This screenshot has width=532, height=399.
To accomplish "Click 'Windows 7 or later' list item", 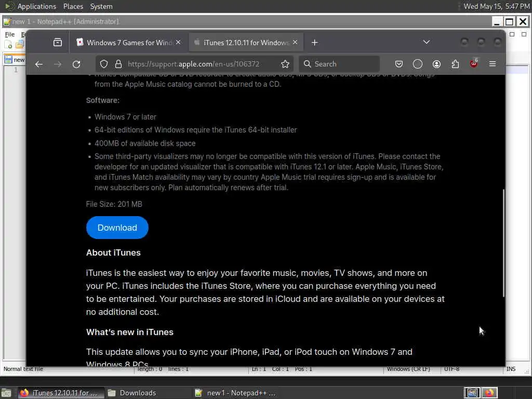I will click(125, 117).
